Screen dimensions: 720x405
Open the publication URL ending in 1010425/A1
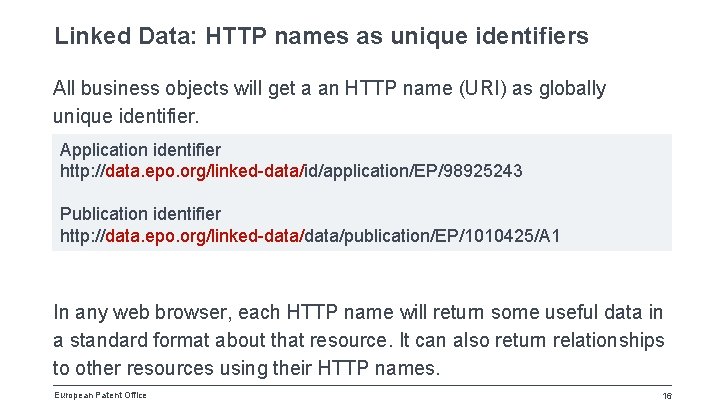pos(310,236)
